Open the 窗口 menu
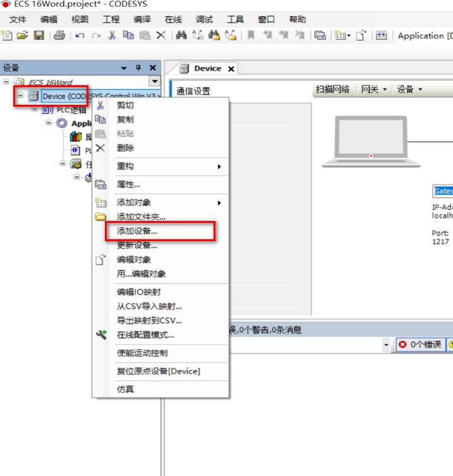The height and width of the screenshot is (476, 453). [x=267, y=20]
